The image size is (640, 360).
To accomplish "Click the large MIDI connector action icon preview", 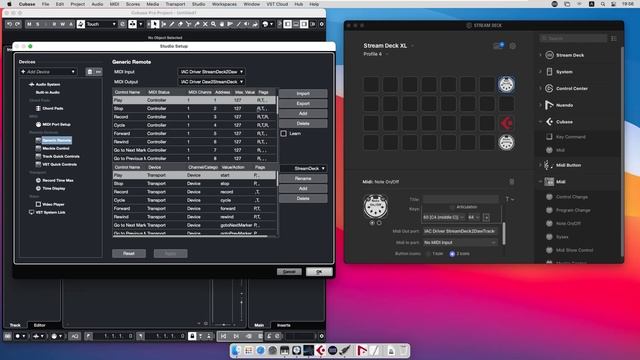I will pyautogui.click(x=376, y=207).
